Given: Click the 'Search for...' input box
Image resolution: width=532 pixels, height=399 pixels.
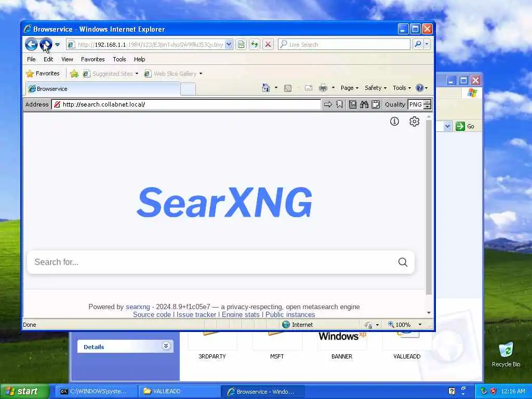Looking at the screenshot, I should click(x=212, y=262).
